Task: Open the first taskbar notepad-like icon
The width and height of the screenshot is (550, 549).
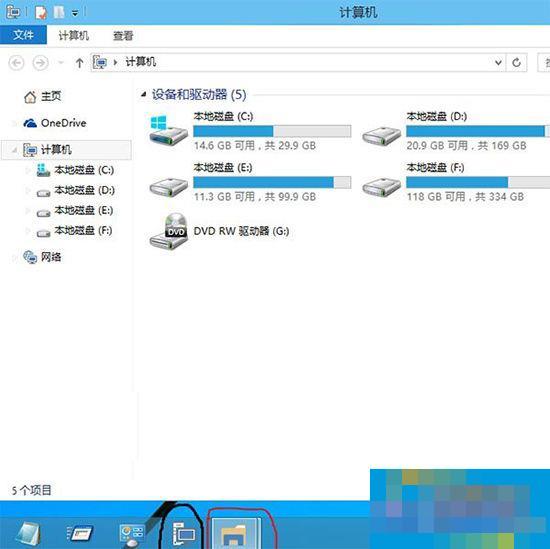Action: point(28,534)
